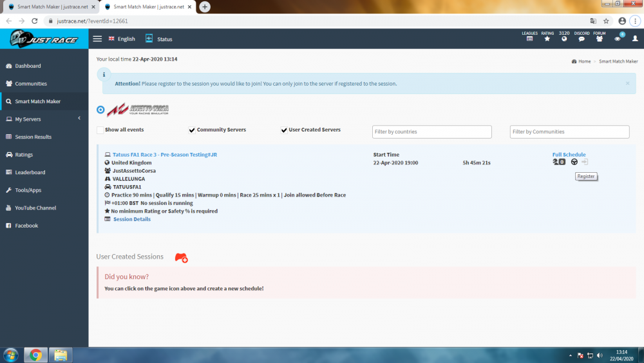This screenshot has height=363, width=644.
Task: Click the Status link text
Action: (x=165, y=39)
